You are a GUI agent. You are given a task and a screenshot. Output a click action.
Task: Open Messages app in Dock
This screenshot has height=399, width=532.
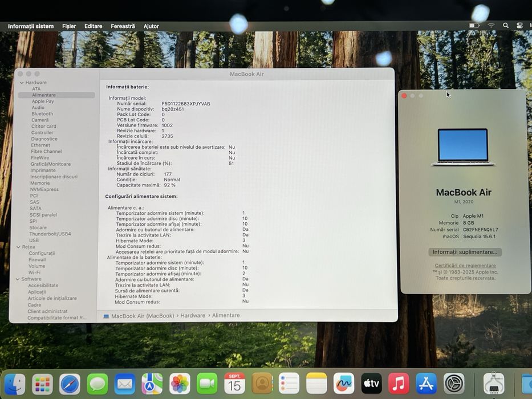pos(98,384)
